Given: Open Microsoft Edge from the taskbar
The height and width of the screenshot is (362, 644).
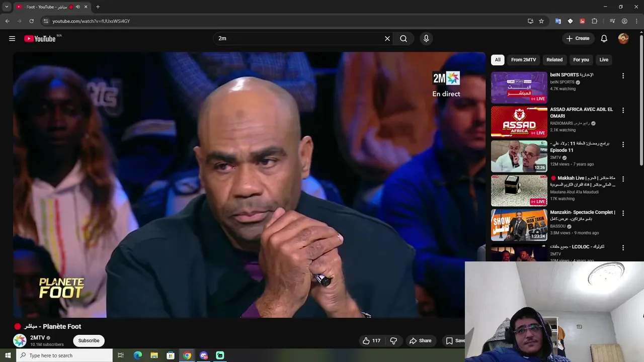Looking at the screenshot, I should [x=137, y=355].
